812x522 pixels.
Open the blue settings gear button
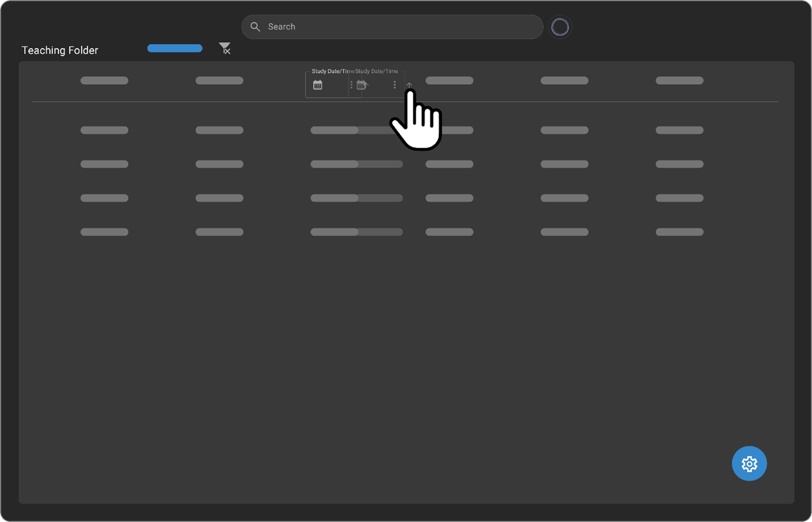749,464
